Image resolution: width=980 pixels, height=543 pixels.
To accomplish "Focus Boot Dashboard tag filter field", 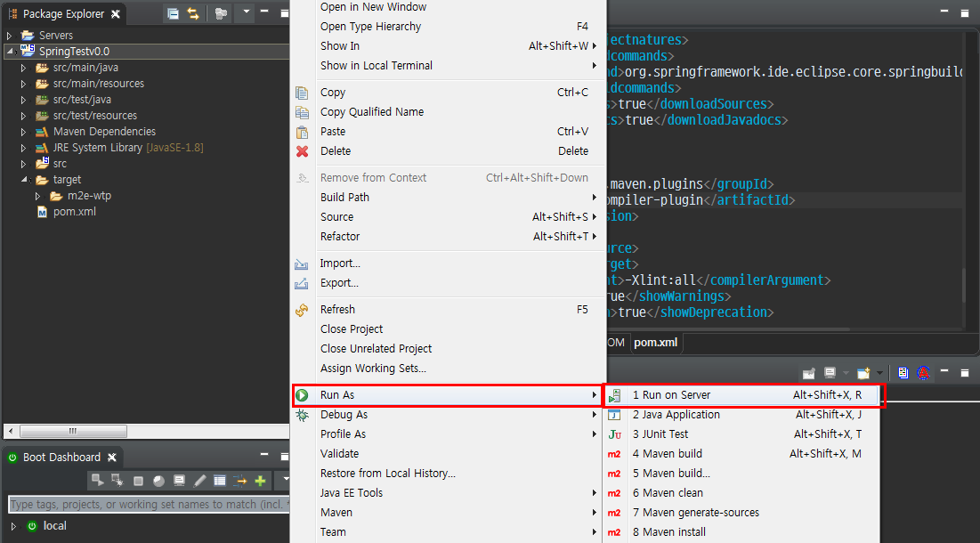I will (x=150, y=504).
